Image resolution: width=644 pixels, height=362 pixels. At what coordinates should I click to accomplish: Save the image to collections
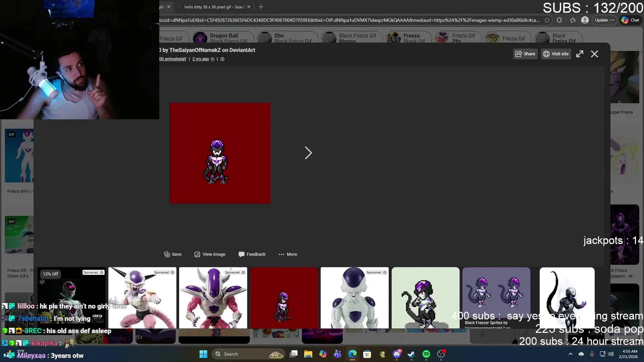[173, 254]
